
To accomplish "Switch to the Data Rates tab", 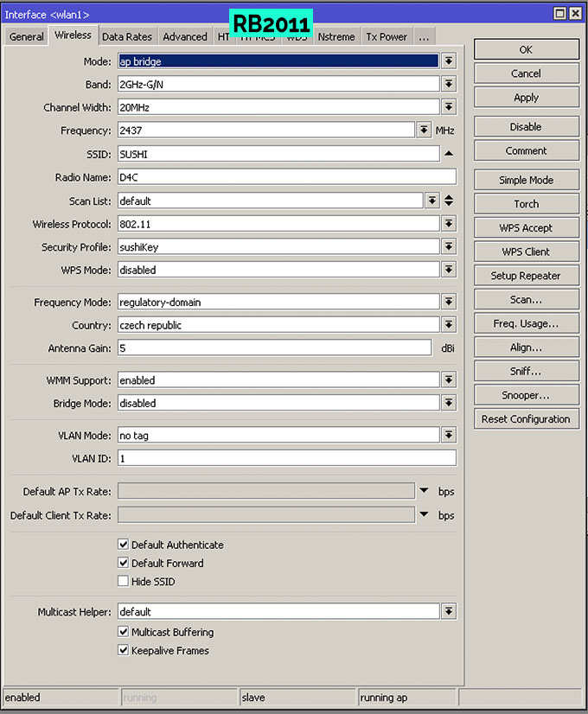I will click(x=127, y=36).
